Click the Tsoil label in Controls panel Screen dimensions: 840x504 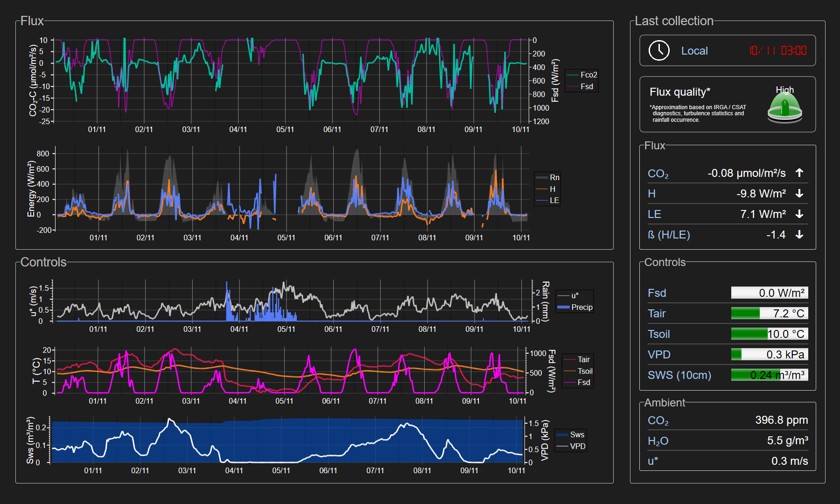(658, 334)
